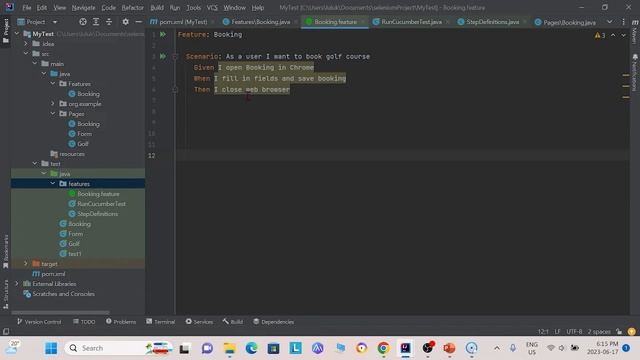This screenshot has width=640, height=360.
Task: Click the LF line separator in status bar
Action: [557, 331]
